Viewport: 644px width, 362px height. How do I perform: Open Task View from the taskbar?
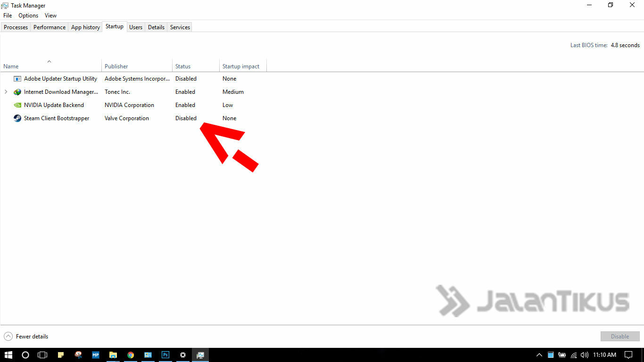click(x=42, y=355)
